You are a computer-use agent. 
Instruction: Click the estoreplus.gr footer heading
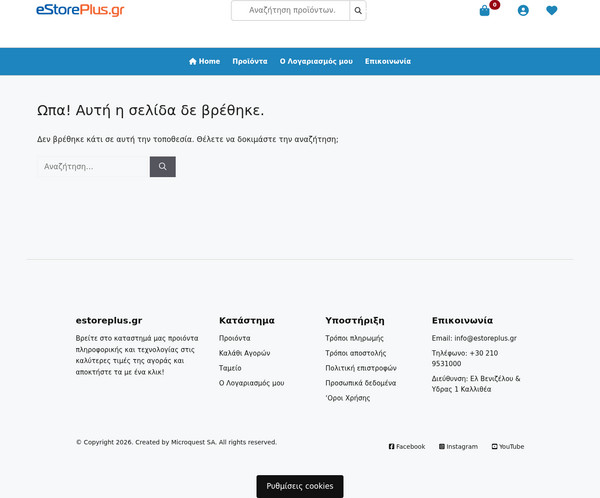(109, 320)
